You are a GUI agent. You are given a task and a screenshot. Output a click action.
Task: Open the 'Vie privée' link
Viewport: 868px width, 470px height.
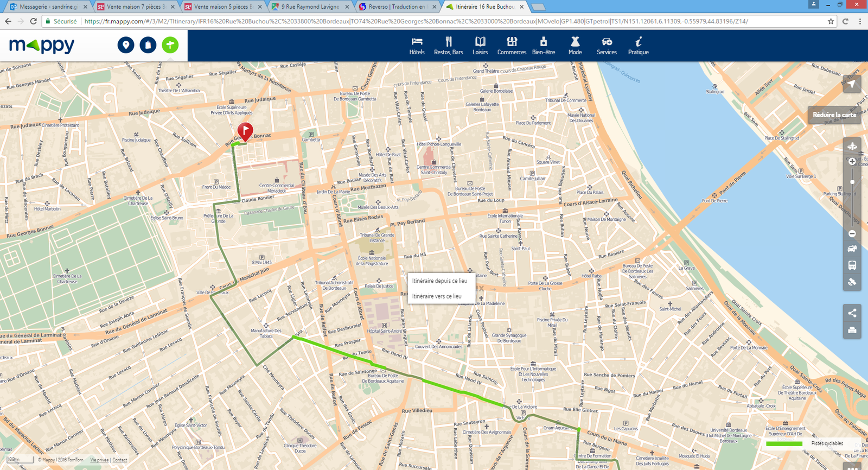[x=99, y=460]
